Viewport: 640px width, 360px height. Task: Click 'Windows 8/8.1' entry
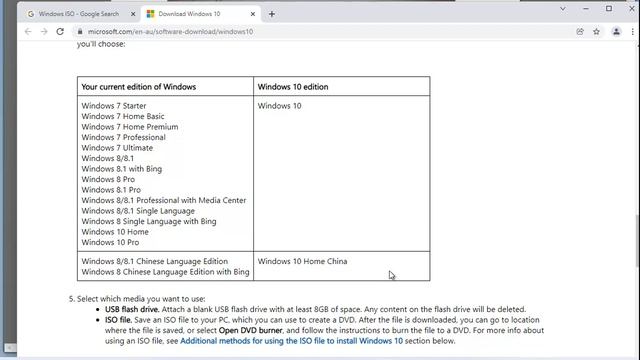tap(107, 158)
